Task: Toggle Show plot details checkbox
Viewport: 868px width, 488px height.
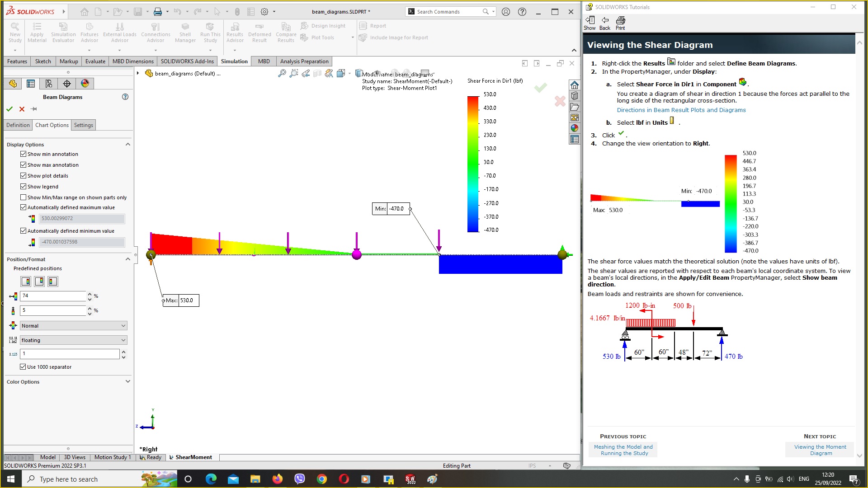Action: pos(23,176)
